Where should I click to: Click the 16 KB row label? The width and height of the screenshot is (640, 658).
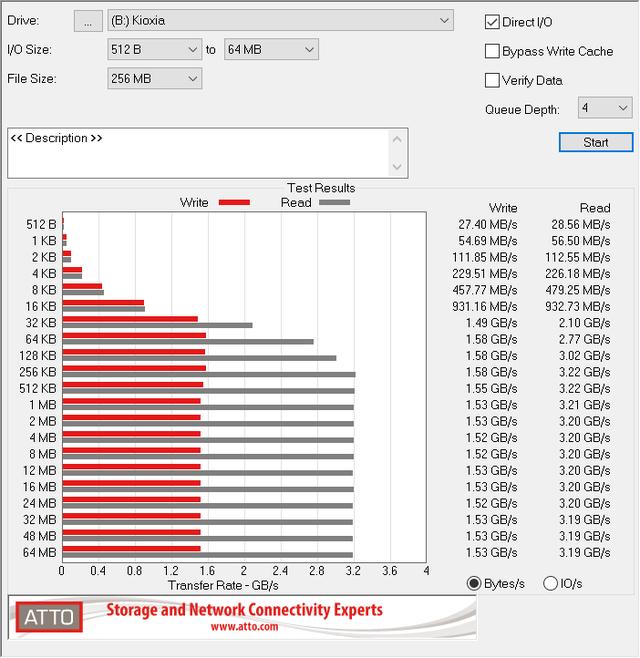(41, 306)
